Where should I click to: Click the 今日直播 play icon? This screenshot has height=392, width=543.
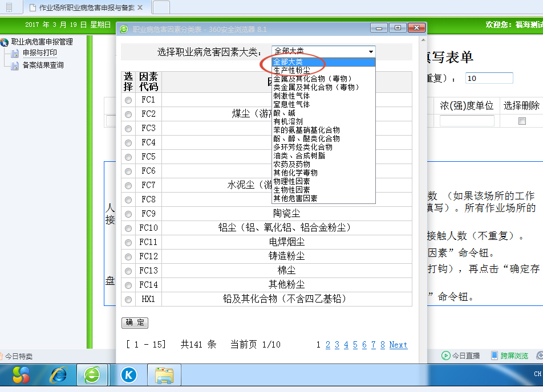(x=446, y=356)
